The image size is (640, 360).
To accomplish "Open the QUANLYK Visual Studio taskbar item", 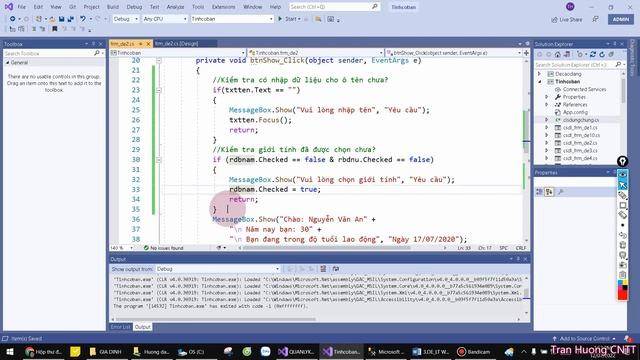I will click(296, 351).
